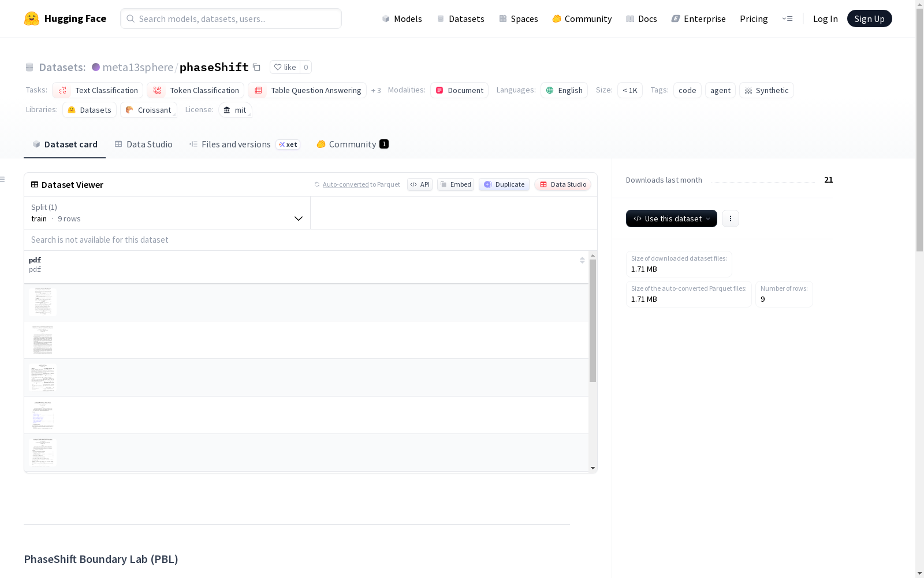The width and height of the screenshot is (924, 578).
Task: Click the like count 0
Action: coord(306,67)
